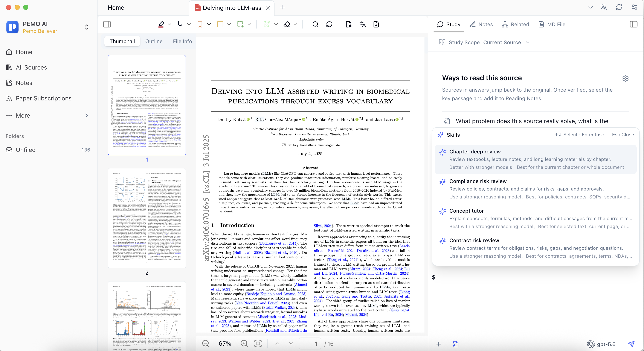Select the highlighter pen tool
Image resolution: width=644 pixels, height=351 pixels.
(161, 24)
